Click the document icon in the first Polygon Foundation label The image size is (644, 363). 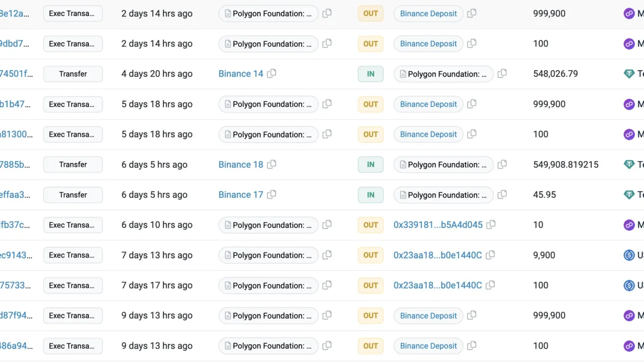(x=227, y=13)
